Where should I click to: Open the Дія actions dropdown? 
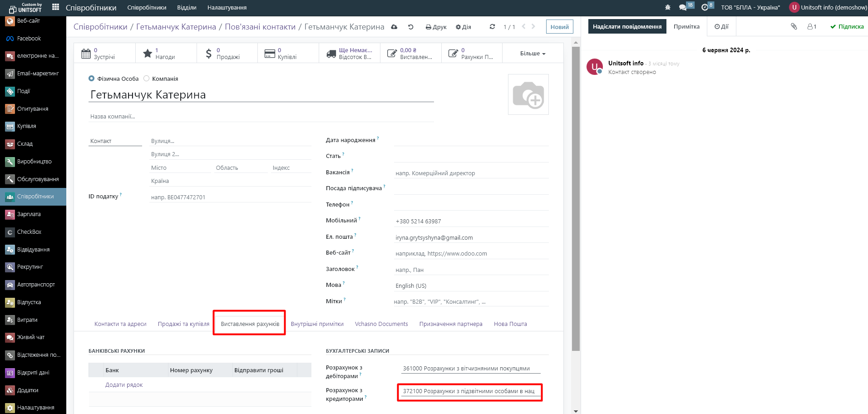(464, 27)
